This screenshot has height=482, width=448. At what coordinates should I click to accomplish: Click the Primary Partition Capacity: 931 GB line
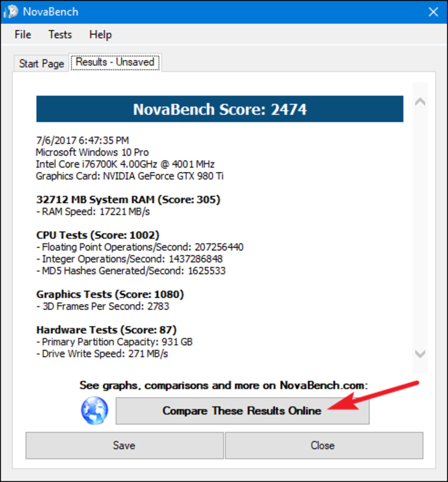[114, 342]
